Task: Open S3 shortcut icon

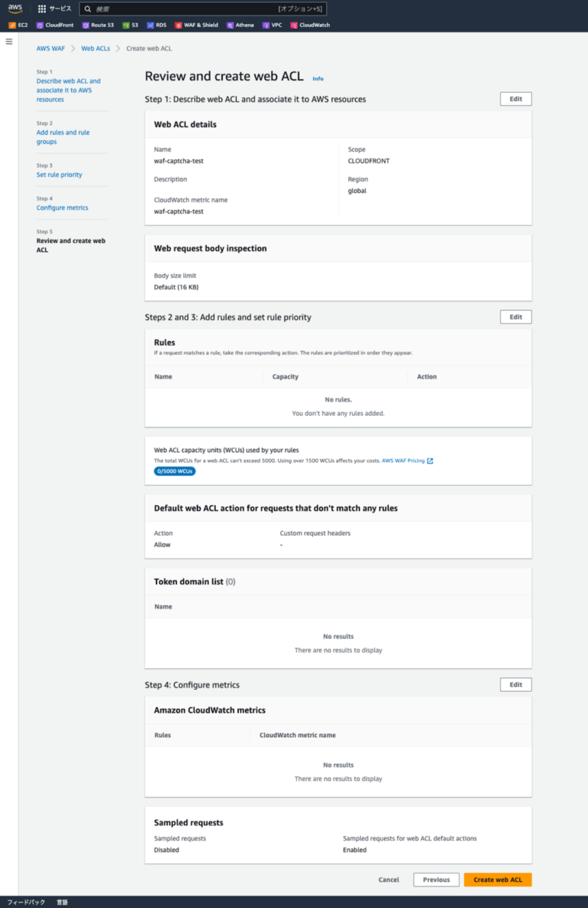Action: (x=126, y=25)
